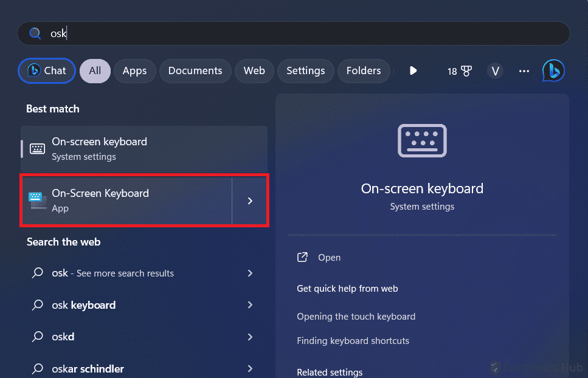Click the search magnifier icon in the search bar
This screenshot has width=588, height=378.
coord(35,33)
